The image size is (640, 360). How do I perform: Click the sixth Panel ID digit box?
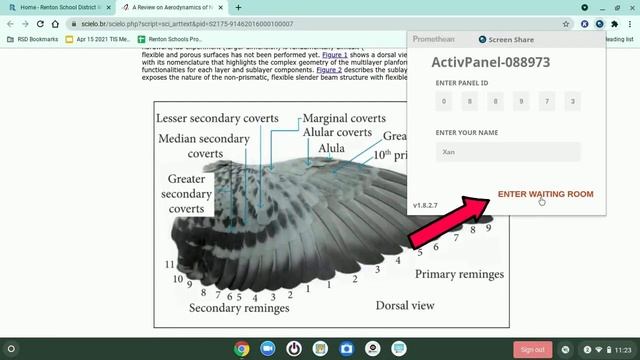(572, 101)
